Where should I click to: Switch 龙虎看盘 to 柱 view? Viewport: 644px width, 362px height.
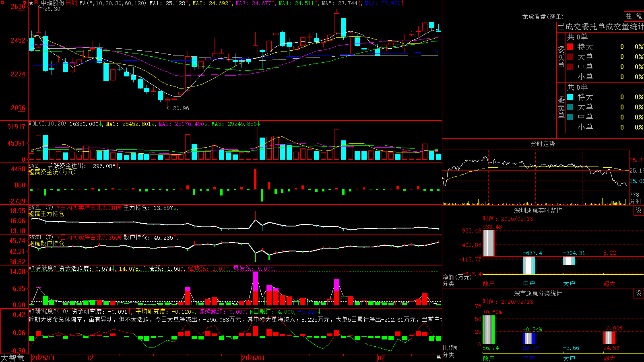click(x=629, y=16)
